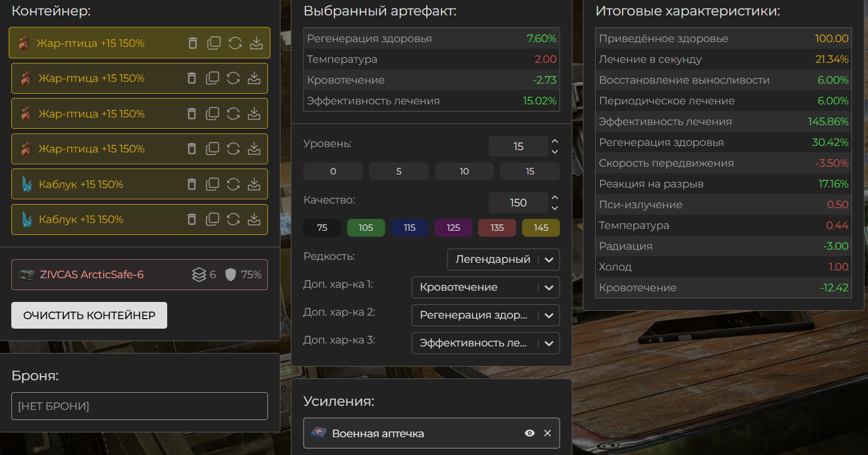Click download icon on third Жар-птица row

tap(254, 113)
